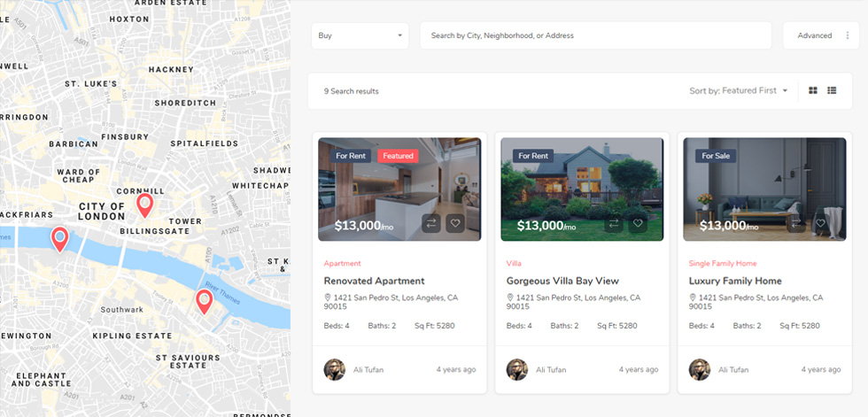Open Ali Tufan avatar on Luxury Family Home card
Image resolution: width=868 pixels, height=417 pixels.
[700, 369]
